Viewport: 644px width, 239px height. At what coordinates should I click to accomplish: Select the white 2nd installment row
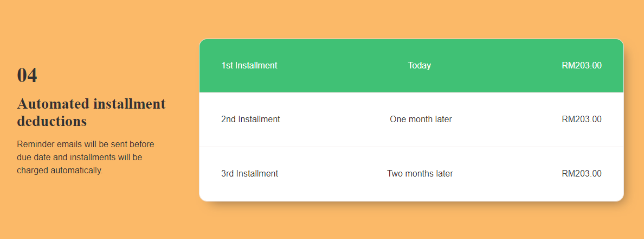411,119
